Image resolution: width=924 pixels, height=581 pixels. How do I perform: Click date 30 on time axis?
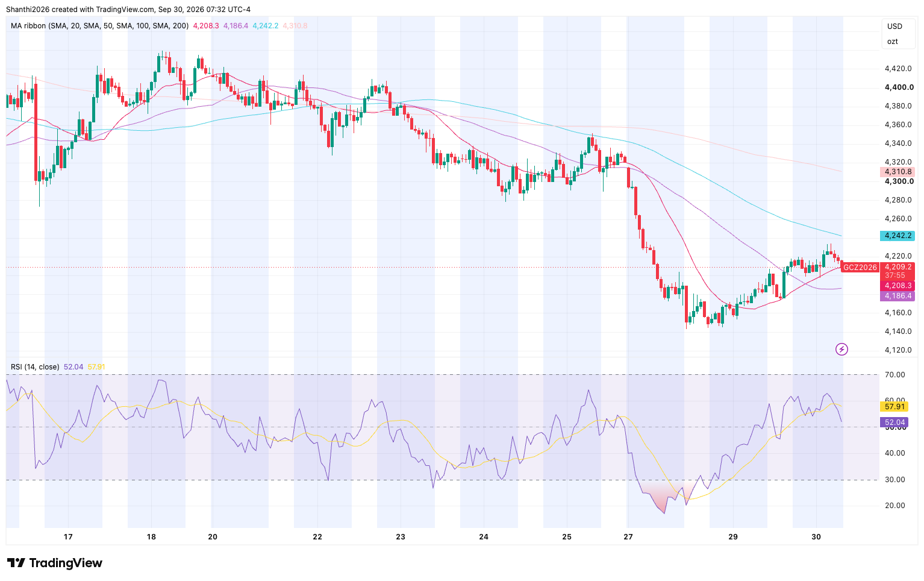[x=816, y=536]
